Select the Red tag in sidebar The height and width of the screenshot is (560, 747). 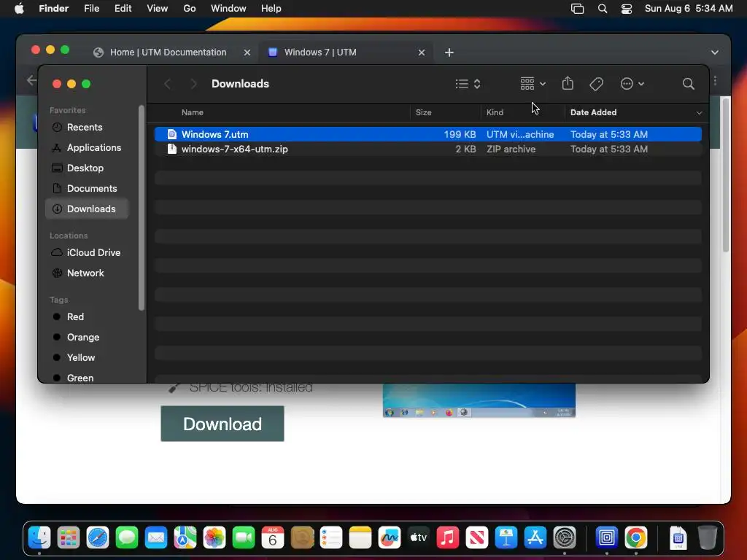click(x=88, y=317)
